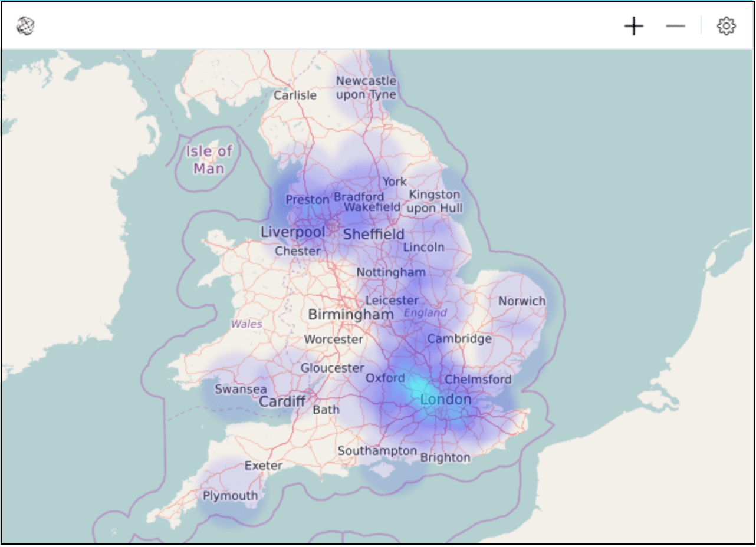This screenshot has width=756, height=547.
Task: Zoom in with the plus button
Action: point(634,26)
